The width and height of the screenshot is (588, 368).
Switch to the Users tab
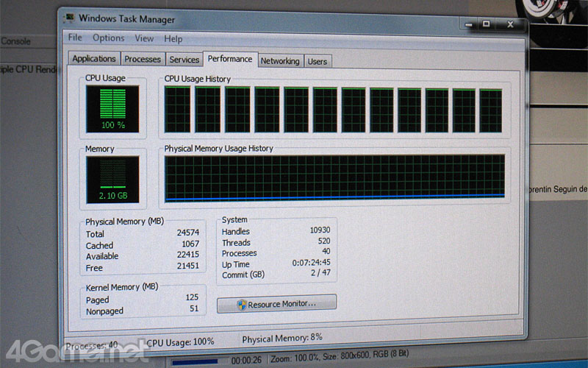318,61
